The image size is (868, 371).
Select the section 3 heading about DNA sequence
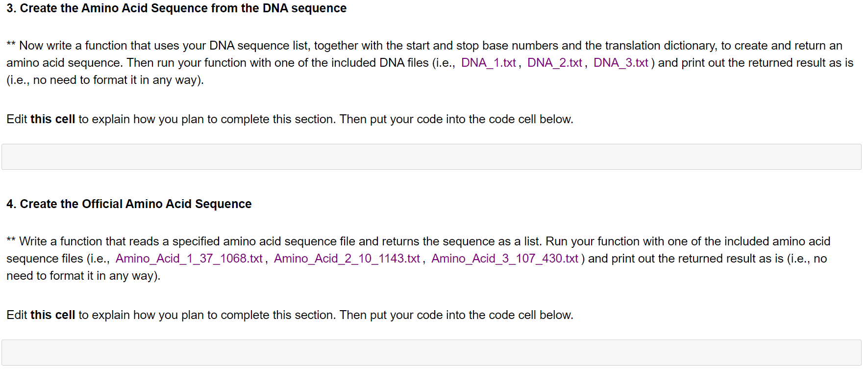(x=176, y=8)
